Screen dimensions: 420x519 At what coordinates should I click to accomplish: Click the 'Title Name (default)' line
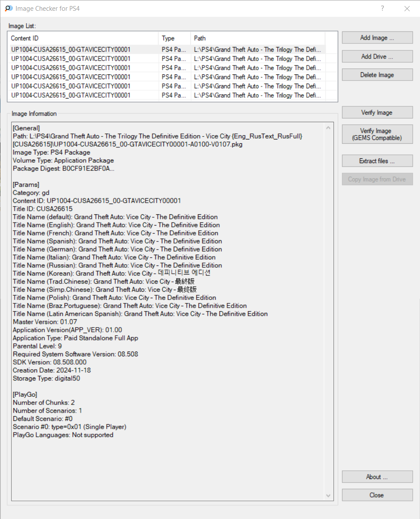point(115,217)
